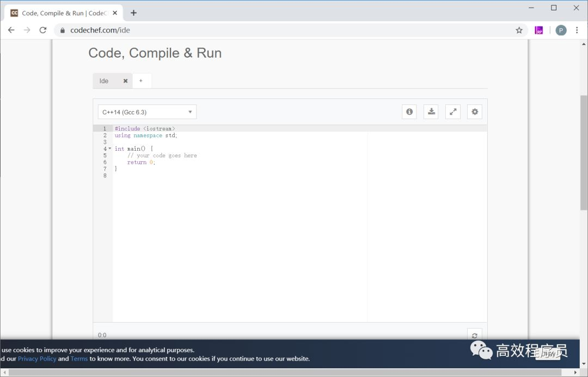
Task: Click the Code, Compile & Run heading
Action: [x=155, y=53]
